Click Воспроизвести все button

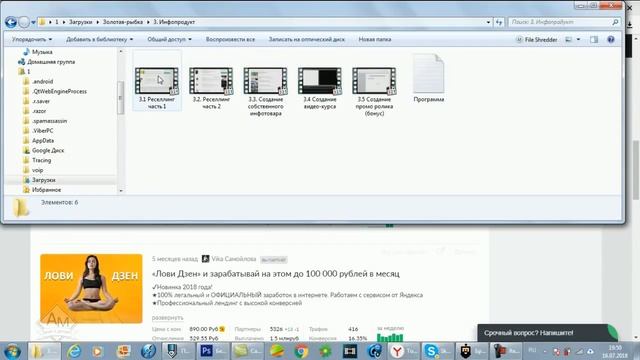[230, 40]
